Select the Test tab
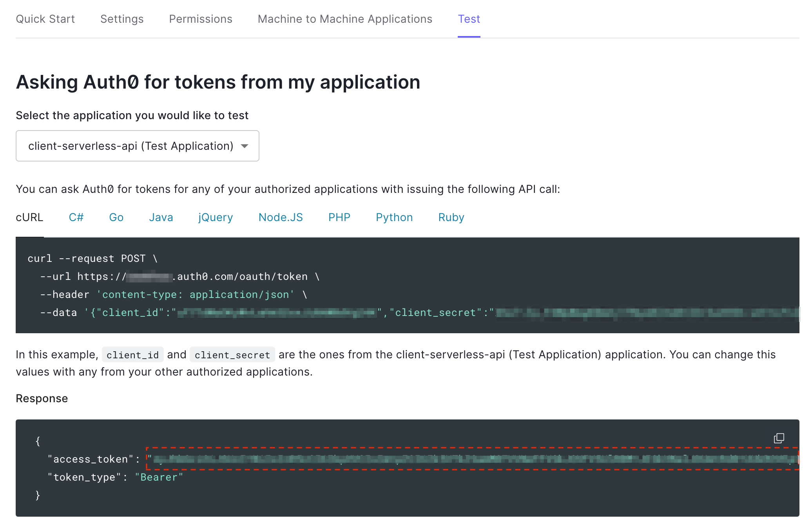Image resolution: width=812 pixels, height=530 pixels. tap(469, 19)
